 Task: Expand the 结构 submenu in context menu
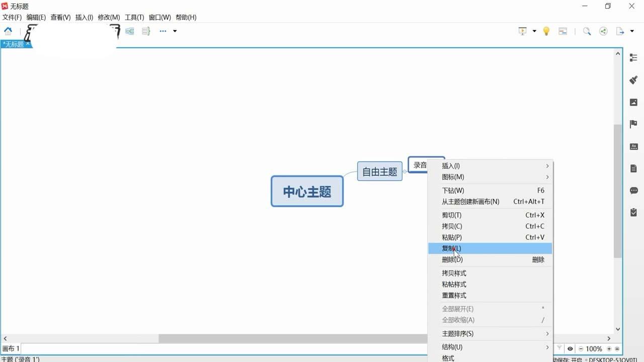click(451, 346)
